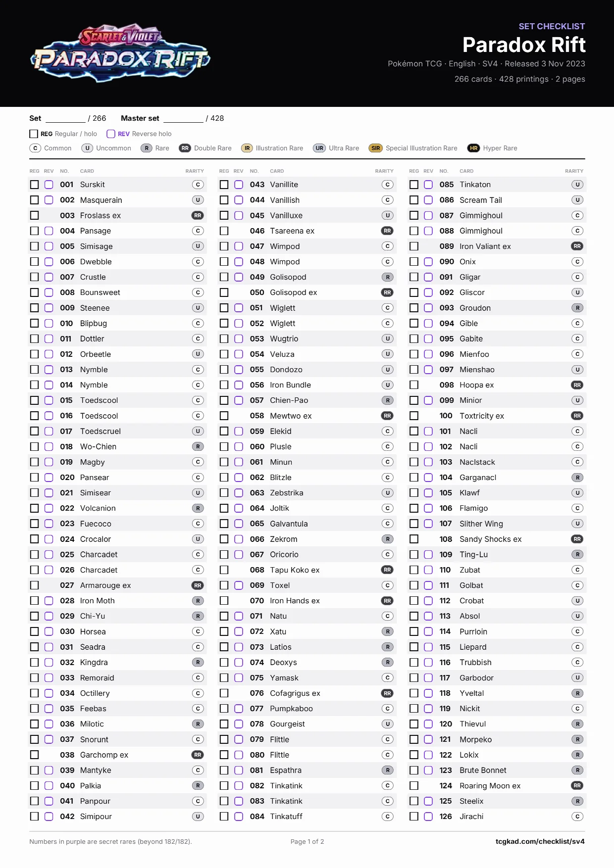Screen dimensions: 614x868
Task: Check the REG box for 001 Surskit
Action: 34,185
